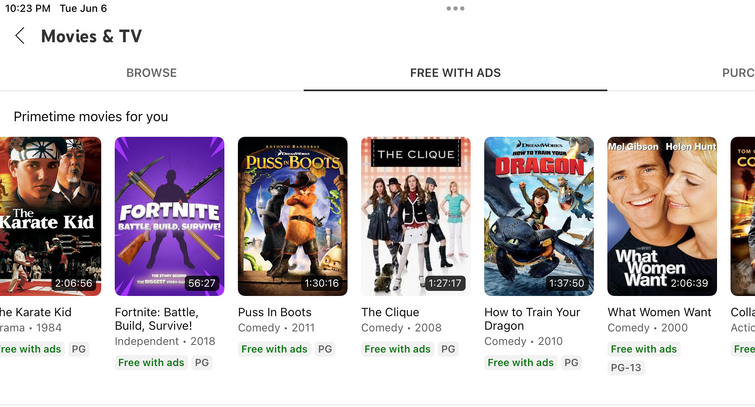
Task: Open the partially visible poster at far right
Action: pyautogui.click(x=742, y=216)
